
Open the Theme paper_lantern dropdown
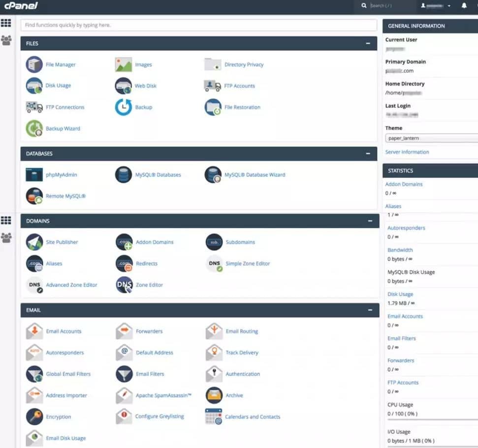coord(431,138)
